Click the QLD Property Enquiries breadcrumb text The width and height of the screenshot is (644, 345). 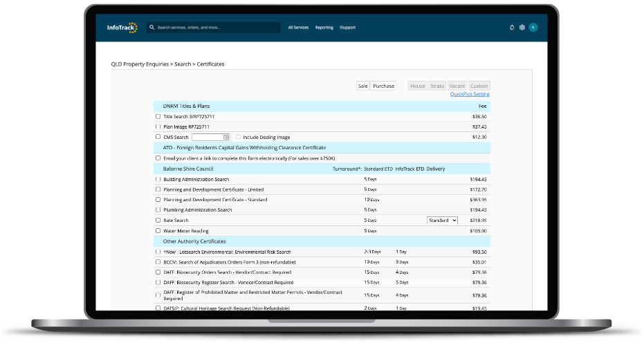point(140,64)
